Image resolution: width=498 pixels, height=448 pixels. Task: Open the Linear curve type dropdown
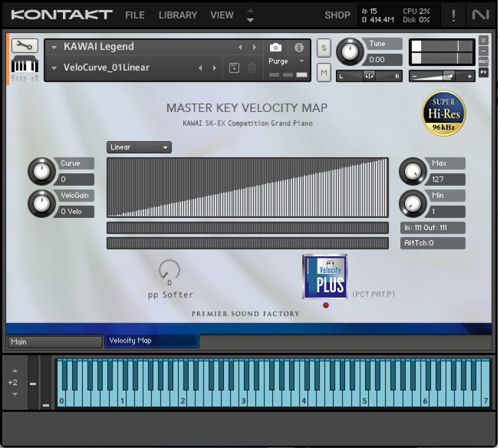pyautogui.click(x=139, y=147)
